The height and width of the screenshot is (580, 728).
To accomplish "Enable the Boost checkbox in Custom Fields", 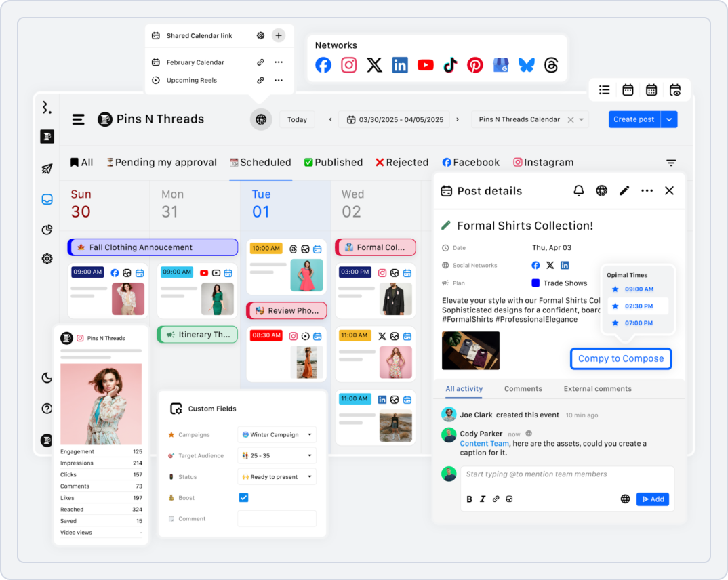I will [242, 497].
